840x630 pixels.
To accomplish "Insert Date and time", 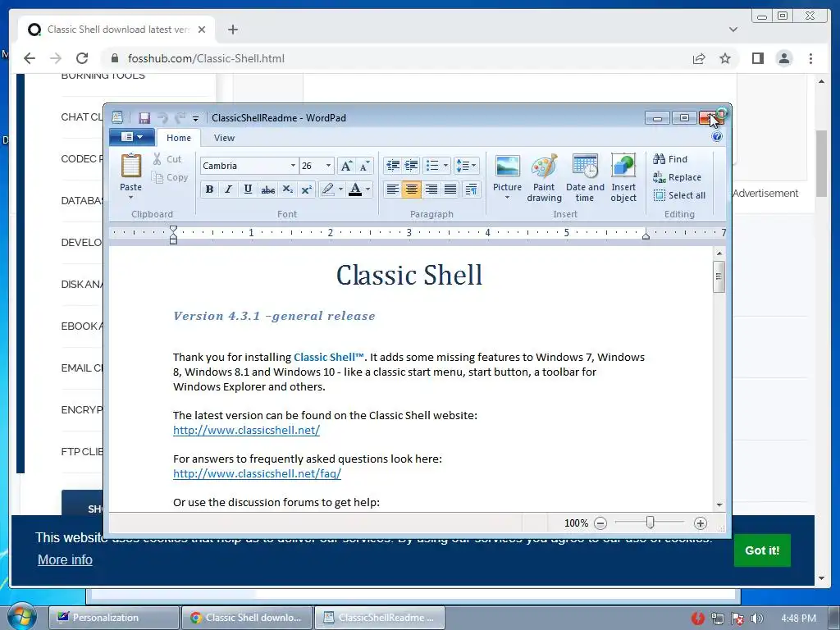I will click(x=585, y=178).
